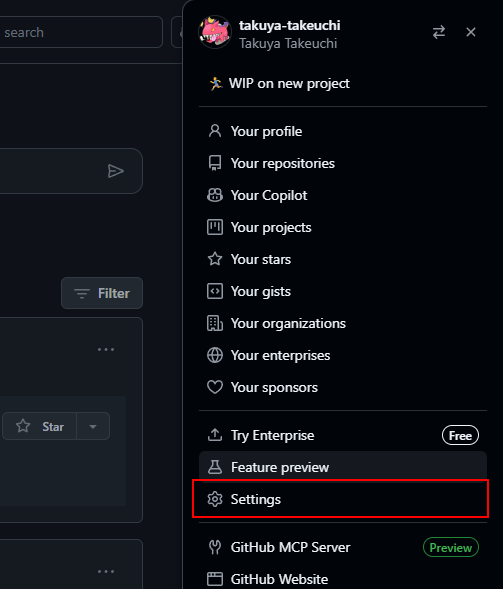The image size is (503, 589).
Task: Click the project board icon by Your projects
Action: pyautogui.click(x=215, y=227)
